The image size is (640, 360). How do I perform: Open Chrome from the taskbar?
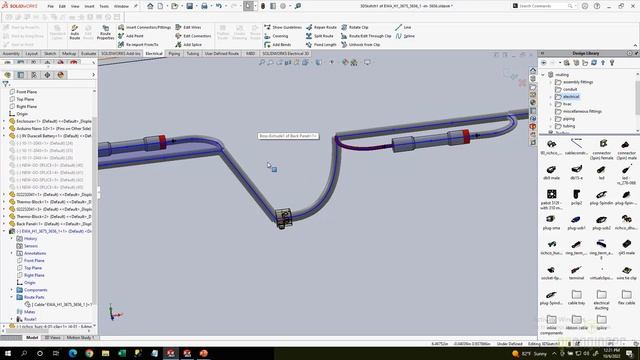coord(89,353)
